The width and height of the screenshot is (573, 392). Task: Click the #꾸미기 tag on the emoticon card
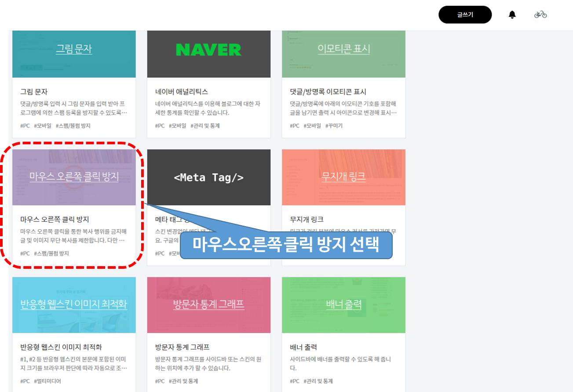click(334, 126)
